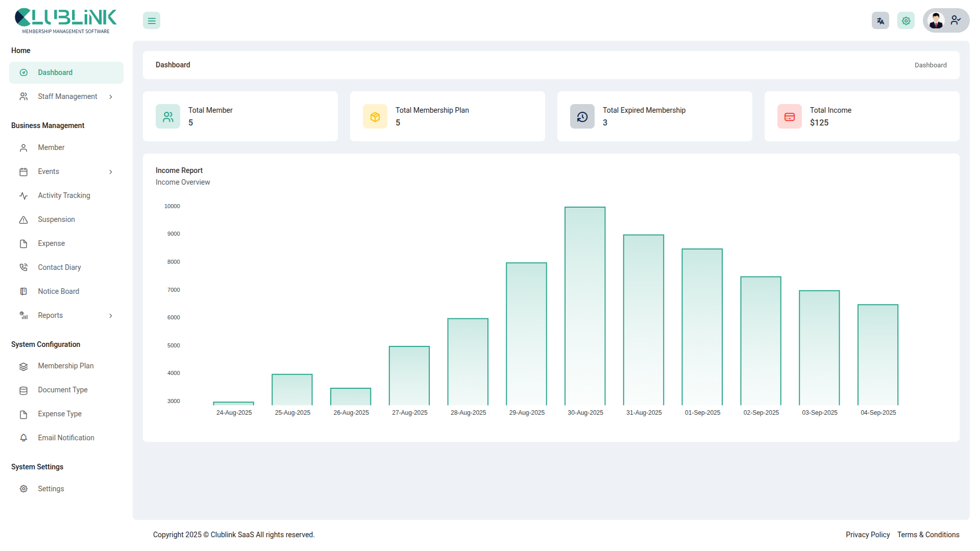The height and width of the screenshot is (551, 980).
Task: Open the Privacy Policy link
Action: click(867, 535)
